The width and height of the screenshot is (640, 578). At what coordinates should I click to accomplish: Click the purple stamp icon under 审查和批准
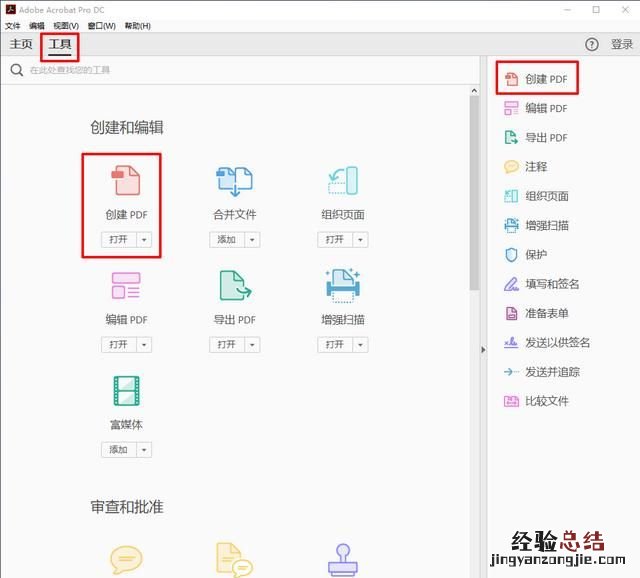[343, 560]
